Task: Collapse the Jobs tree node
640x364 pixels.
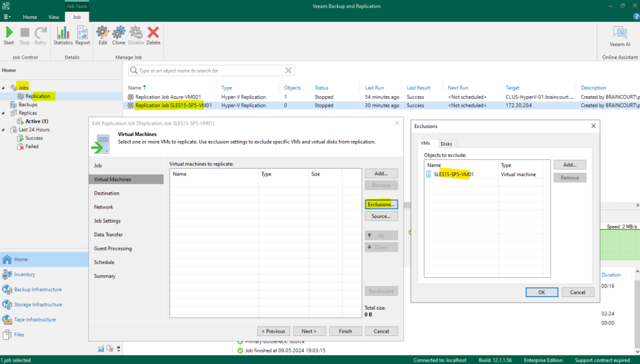Action: tap(3, 87)
